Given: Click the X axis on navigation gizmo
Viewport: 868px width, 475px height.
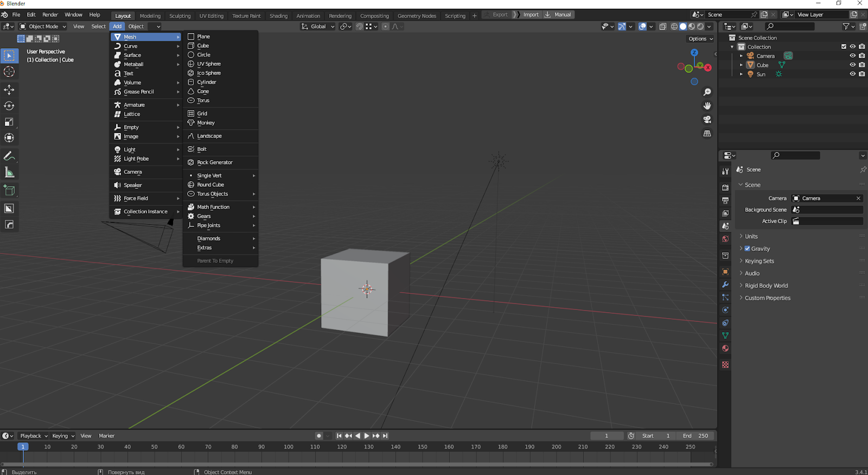Looking at the screenshot, I should [708, 67].
